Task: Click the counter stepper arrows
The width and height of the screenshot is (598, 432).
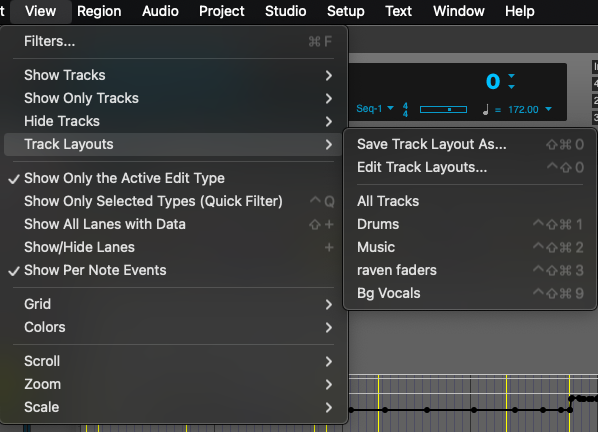Action: click(512, 81)
